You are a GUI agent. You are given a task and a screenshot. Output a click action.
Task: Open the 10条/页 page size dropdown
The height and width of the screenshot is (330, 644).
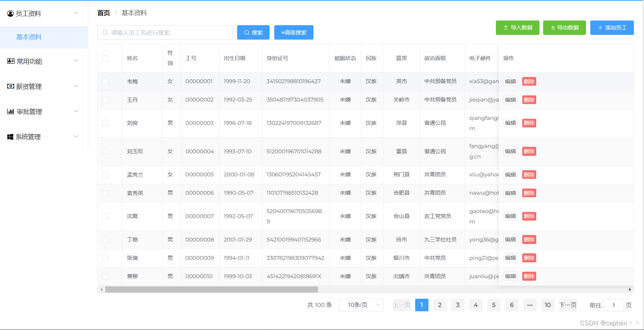tap(361, 305)
